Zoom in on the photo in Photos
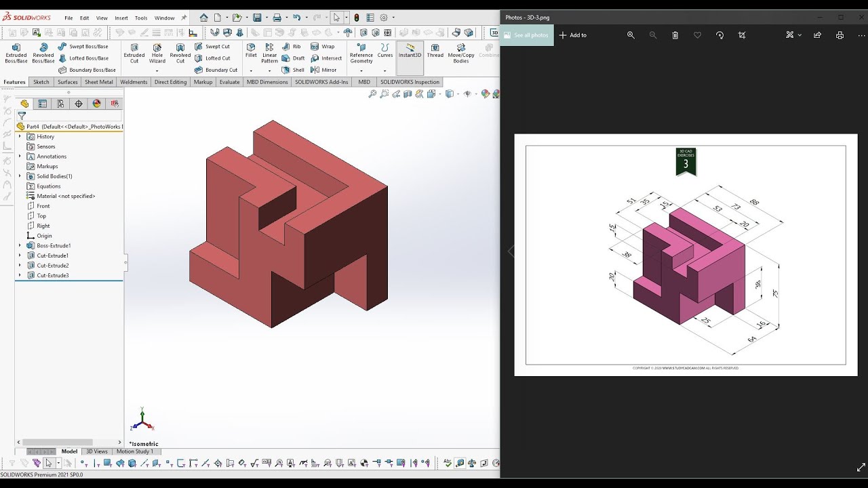The height and width of the screenshot is (488, 868). click(x=631, y=35)
